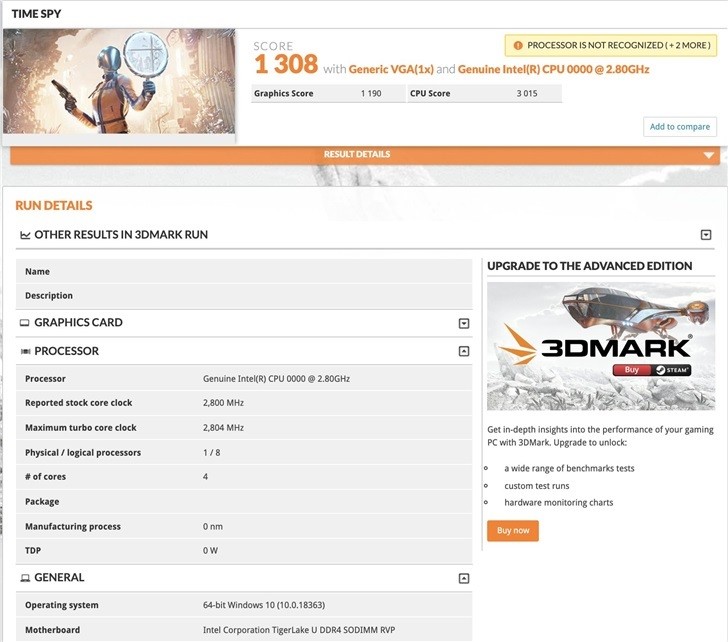The width and height of the screenshot is (728, 642).
Task: Open the 'Processor is not recognized' warning
Action: [611, 45]
